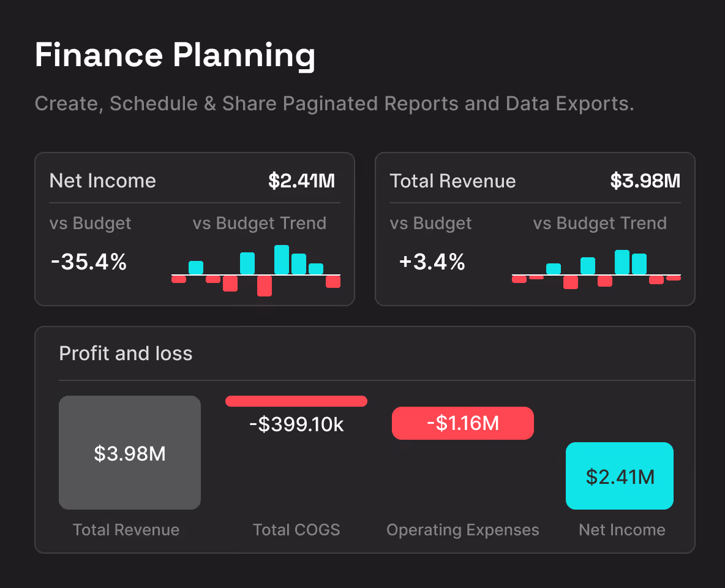Select the $2.41M Net Income value
This screenshot has height=588, width=725.
(x=302, y=180)
